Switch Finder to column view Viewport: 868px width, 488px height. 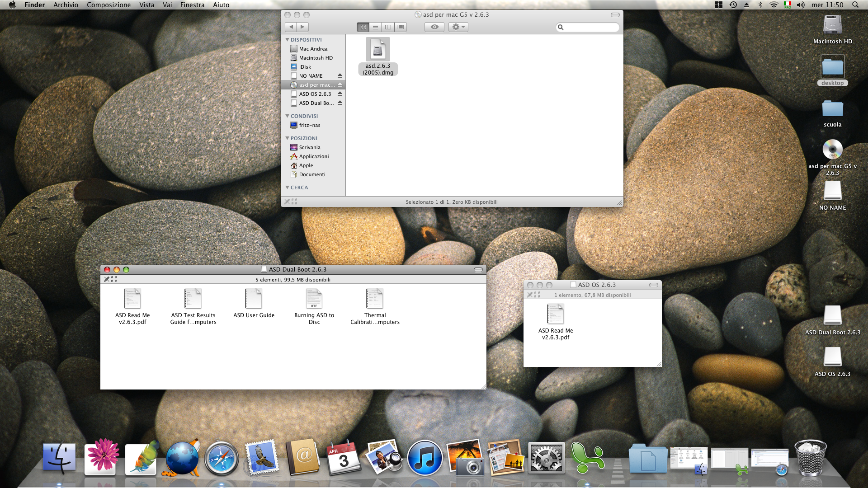(x=388, y=27)
